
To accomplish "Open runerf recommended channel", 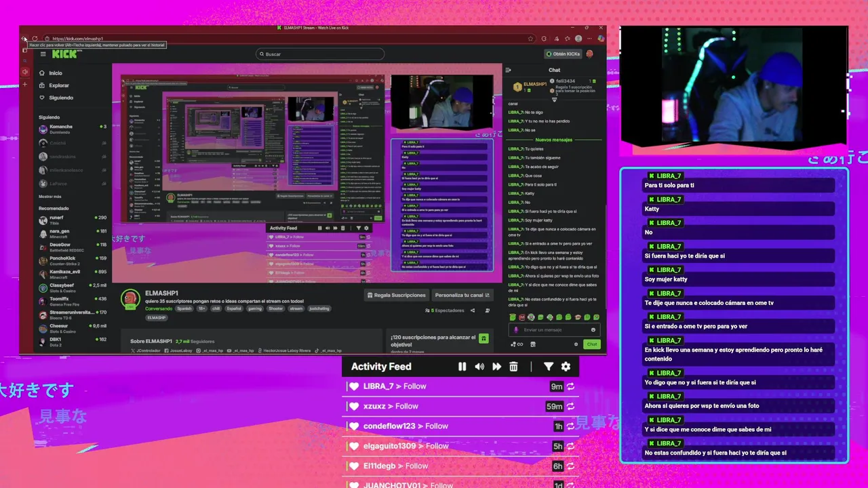I will (x=73, y=220).
